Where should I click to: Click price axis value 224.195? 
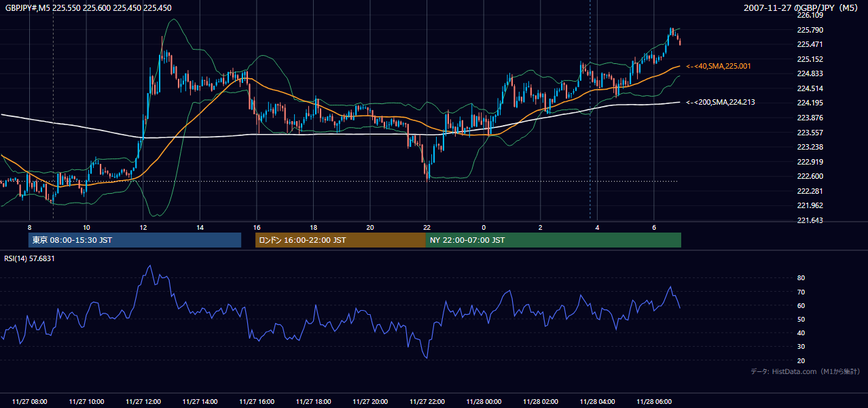click(810, 103)
